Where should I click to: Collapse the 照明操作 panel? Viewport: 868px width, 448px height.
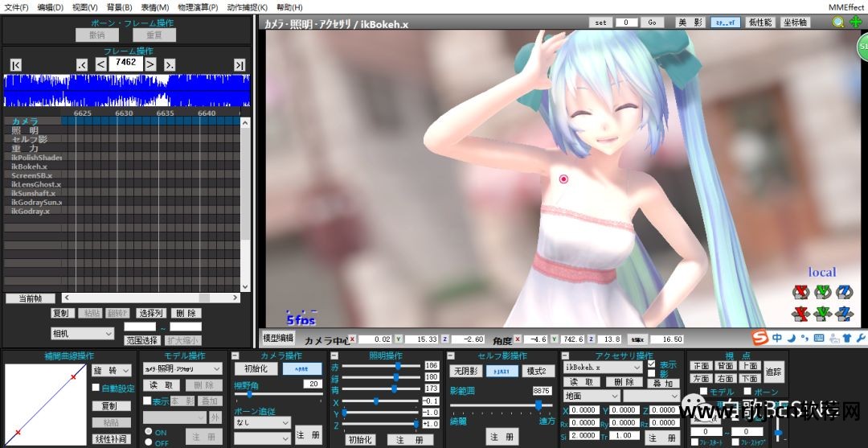click(x=334, y=356)
